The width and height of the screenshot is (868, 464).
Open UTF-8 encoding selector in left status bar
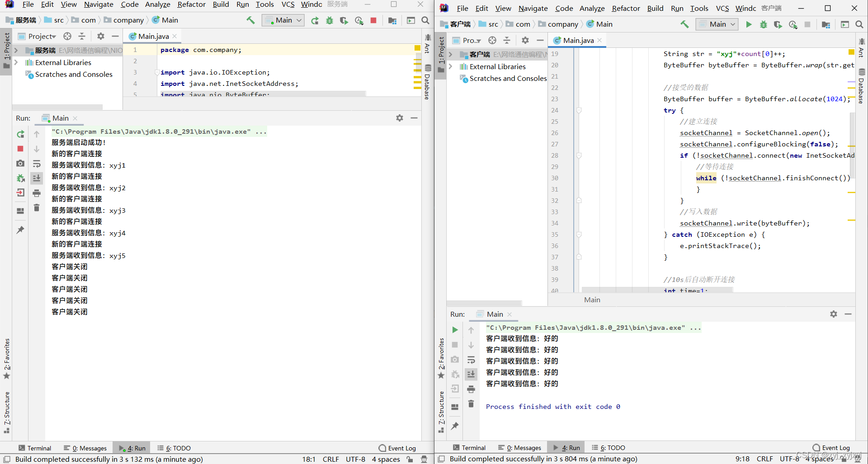[x=356, y=459]
